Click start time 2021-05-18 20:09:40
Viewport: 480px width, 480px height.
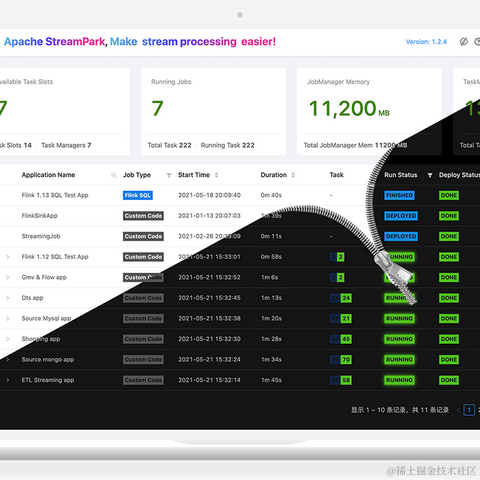(x=209, y=195)
